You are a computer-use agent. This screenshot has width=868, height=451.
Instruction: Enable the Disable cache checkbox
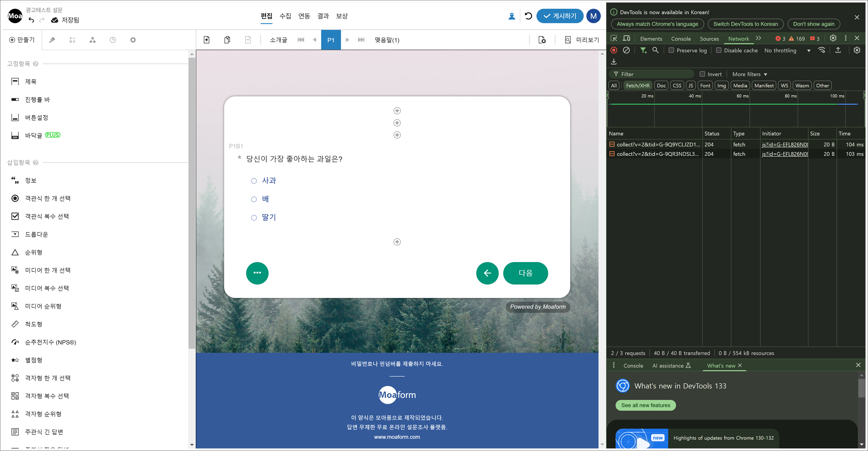[x=719, y=50]
